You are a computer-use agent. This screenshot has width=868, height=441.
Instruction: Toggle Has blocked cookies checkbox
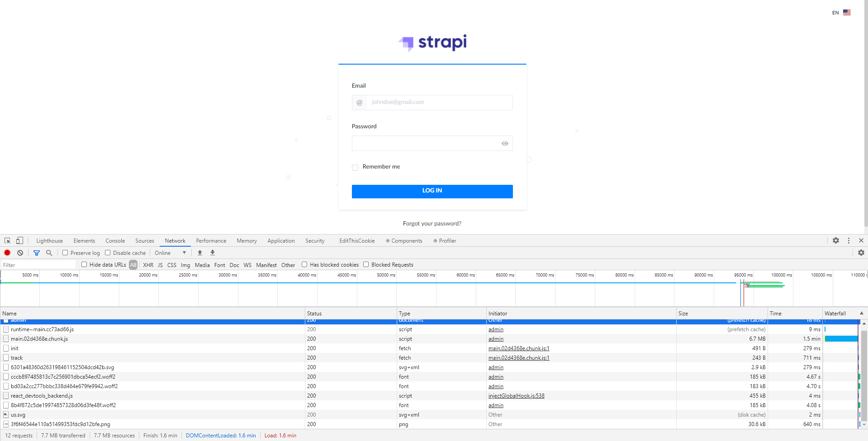304,265
